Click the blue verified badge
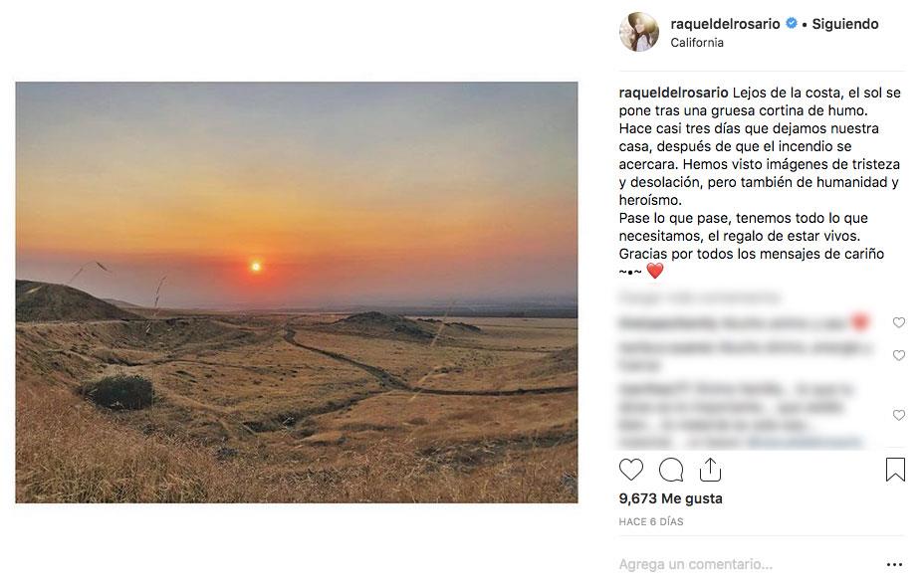 tap(792, 24)
